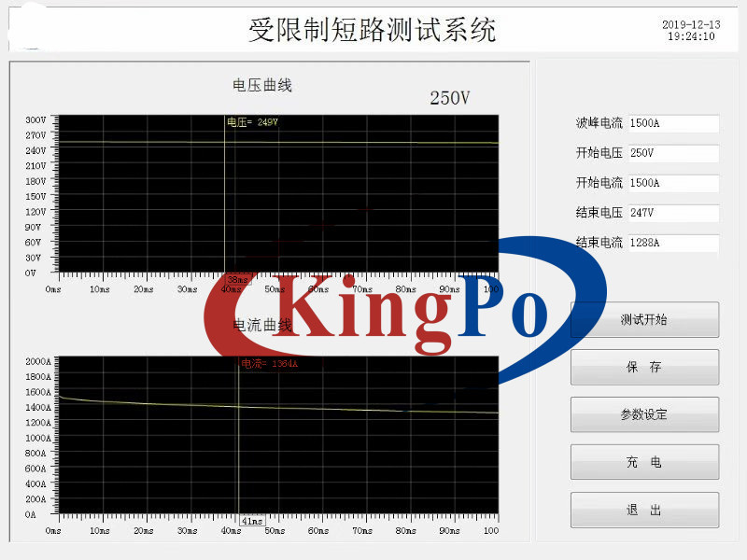Click the 测试开始 button
Screen dimensions: 747x560
pos(644,319)
